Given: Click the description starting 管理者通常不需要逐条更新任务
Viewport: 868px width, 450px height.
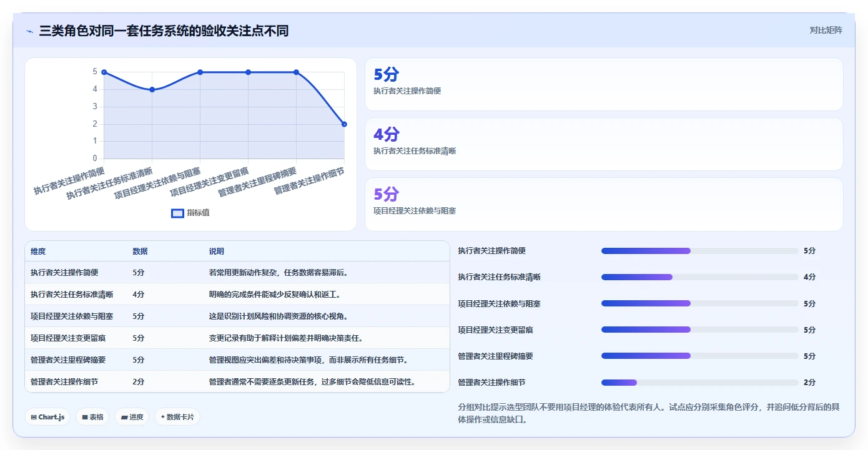Looking at the screenshot, I should pyautogui.click(x=312, y=382).
